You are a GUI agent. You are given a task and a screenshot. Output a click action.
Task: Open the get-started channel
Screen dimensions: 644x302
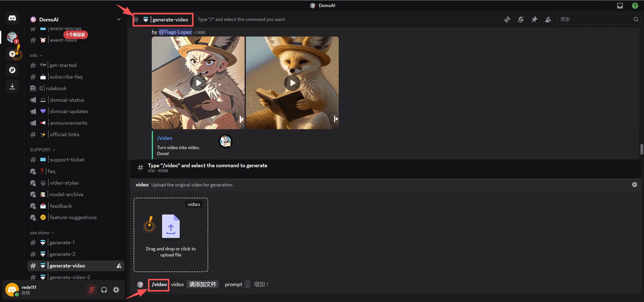tap(63, 65)
